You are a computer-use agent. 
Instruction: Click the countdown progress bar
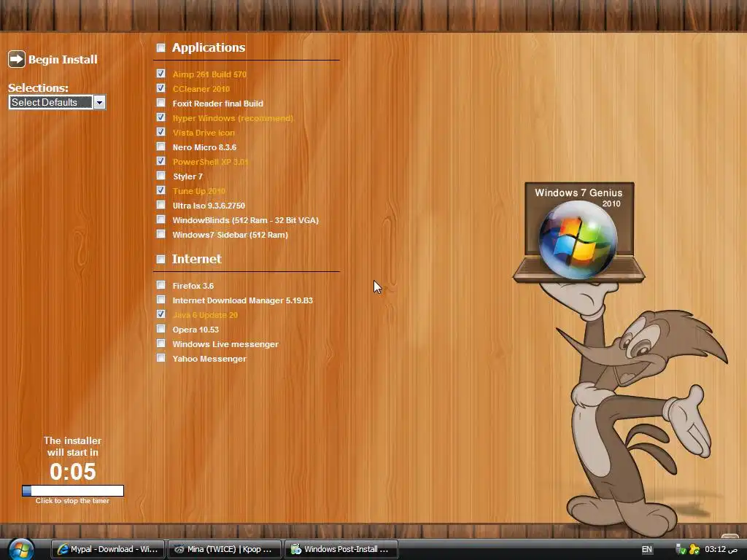tap(73, 491)
